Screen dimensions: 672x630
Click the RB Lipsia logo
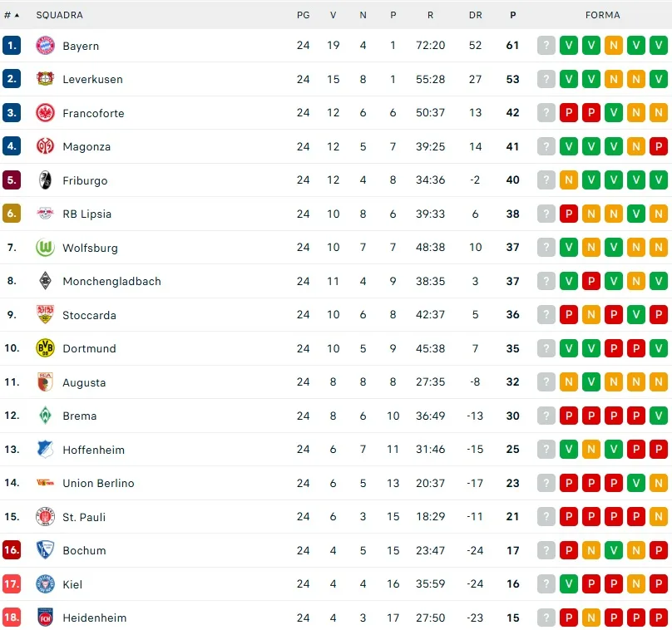tap(45, 214)
